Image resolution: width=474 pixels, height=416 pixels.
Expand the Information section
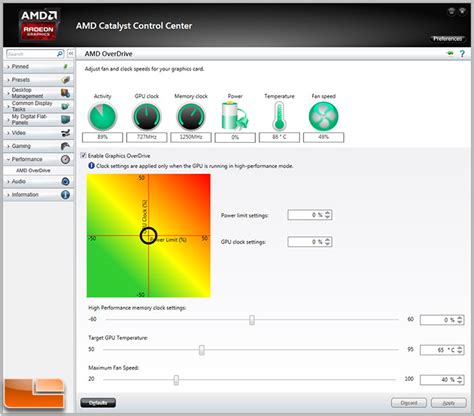pos(8,195)
